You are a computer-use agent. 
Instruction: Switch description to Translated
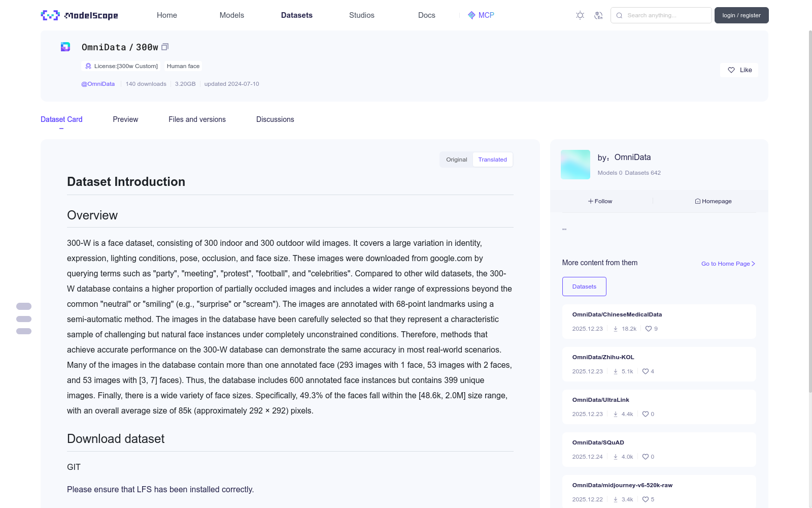point(492,160)
